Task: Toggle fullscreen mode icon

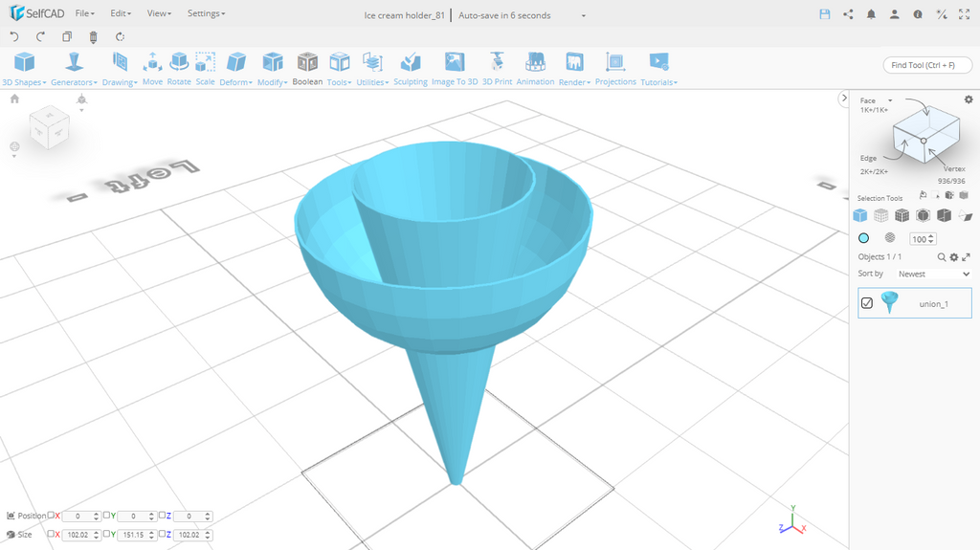Action: click(965, 14)
